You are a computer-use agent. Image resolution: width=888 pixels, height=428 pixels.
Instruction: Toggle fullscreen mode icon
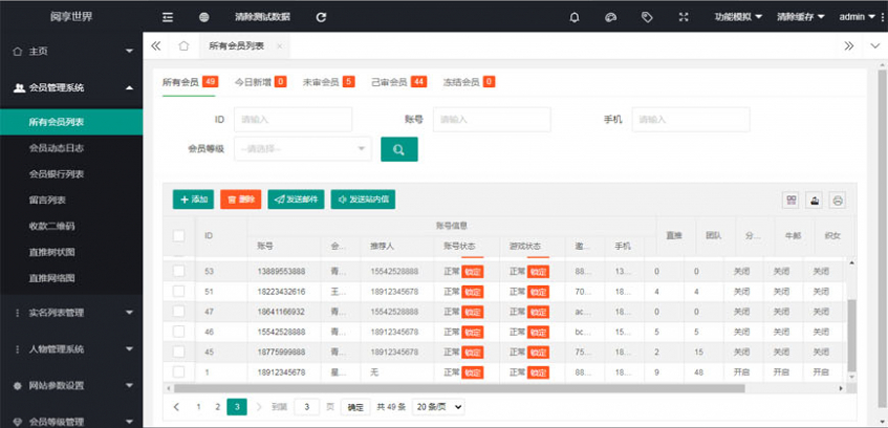click(x=684, y=17)
